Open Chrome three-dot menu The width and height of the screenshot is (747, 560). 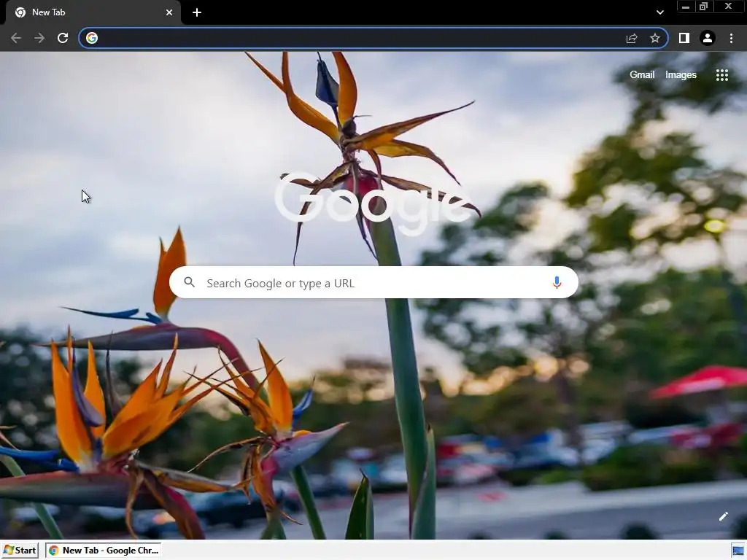[731, 38]
